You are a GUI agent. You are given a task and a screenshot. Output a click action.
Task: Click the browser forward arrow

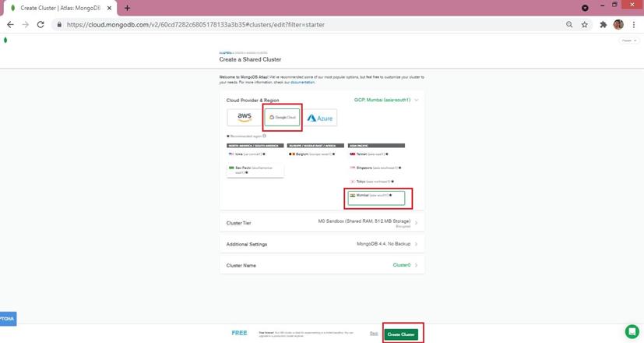tap(26, 25)
